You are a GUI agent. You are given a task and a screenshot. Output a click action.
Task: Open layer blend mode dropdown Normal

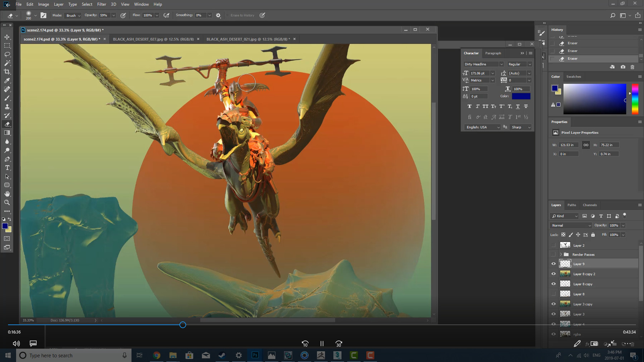tap(571, 225)
